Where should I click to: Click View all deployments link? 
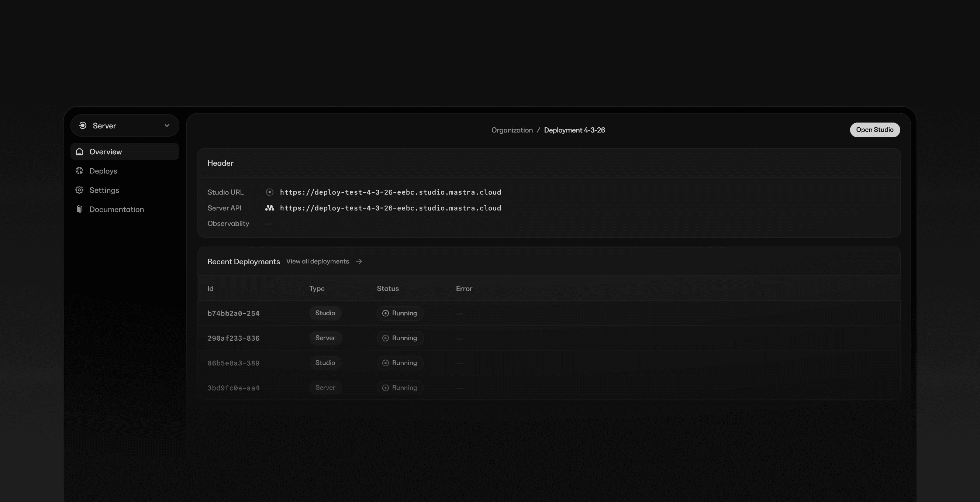(x=317, y=261)
